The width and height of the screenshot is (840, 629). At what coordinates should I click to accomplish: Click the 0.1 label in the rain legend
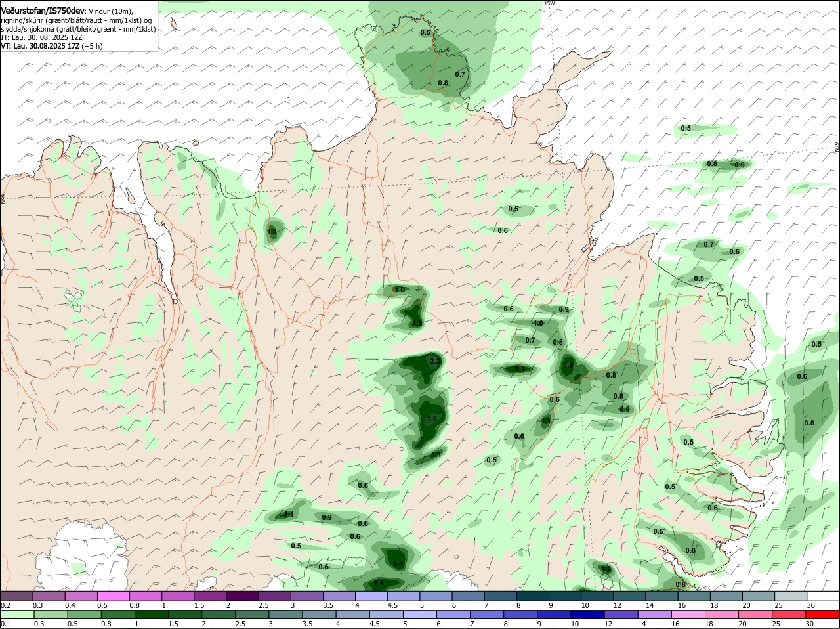(5, 624)
